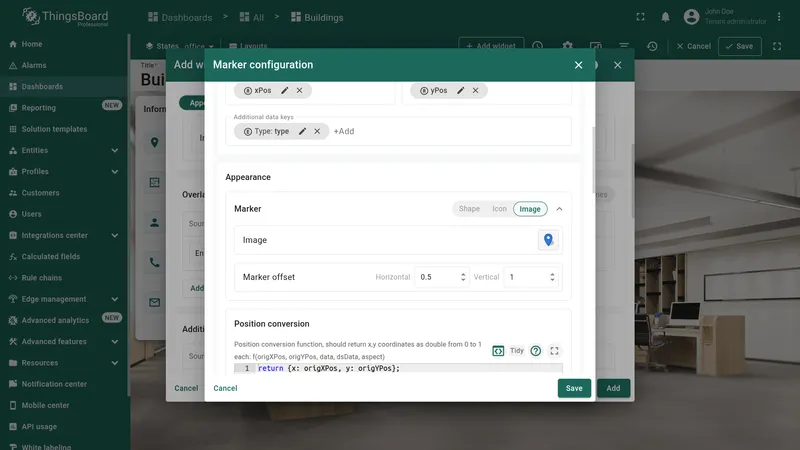Open Home in the sidebar
Viewport: 800px width, 450px height.
click(64, 44)
